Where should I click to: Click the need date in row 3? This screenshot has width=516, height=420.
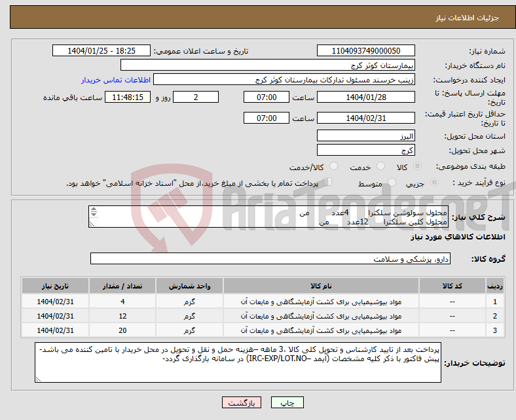tap(55, 330)
